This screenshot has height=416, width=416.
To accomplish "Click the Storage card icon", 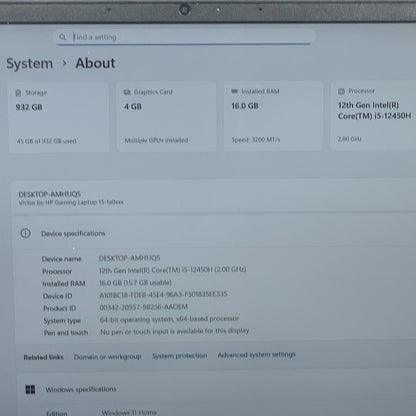I will pyautogui.click(x=18, y=93).
